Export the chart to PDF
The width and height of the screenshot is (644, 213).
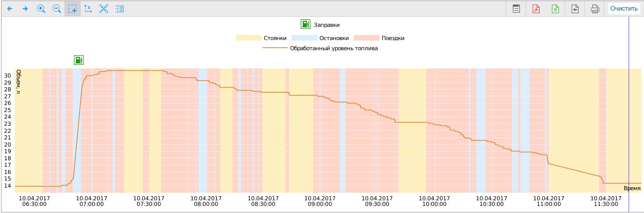(536, 9)
